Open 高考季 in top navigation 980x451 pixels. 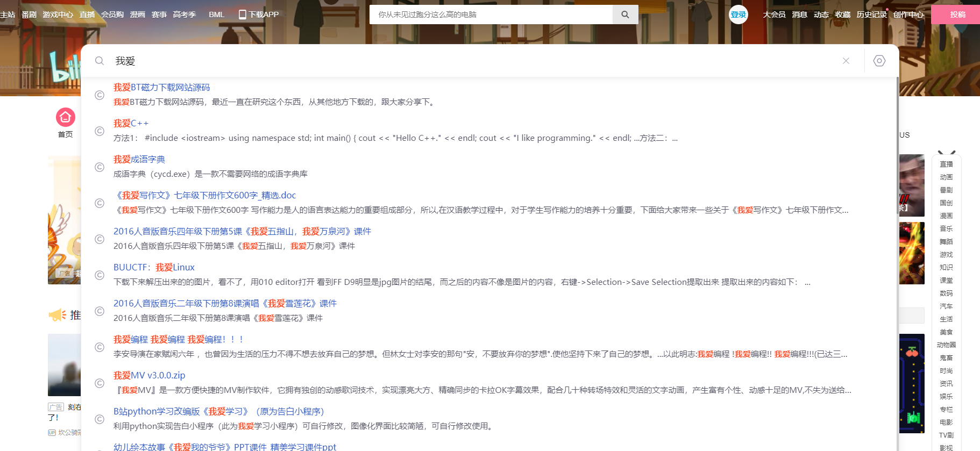[184, 15]
